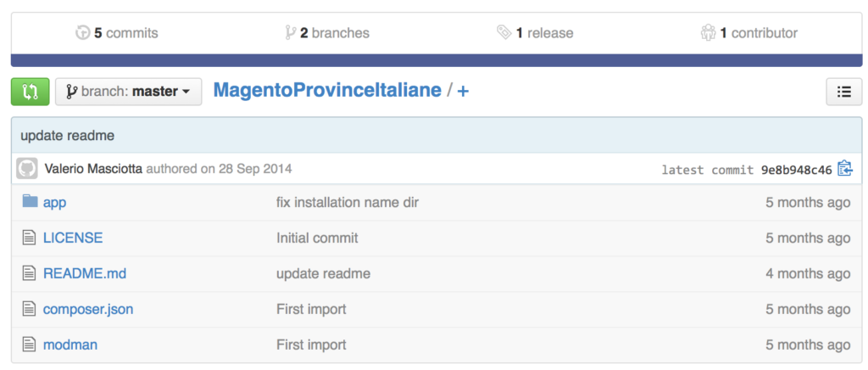This screenshot has height=370, width=868.
Task: Open the MagentoProvinceItaliane repository root link
Action: (327, 90)
